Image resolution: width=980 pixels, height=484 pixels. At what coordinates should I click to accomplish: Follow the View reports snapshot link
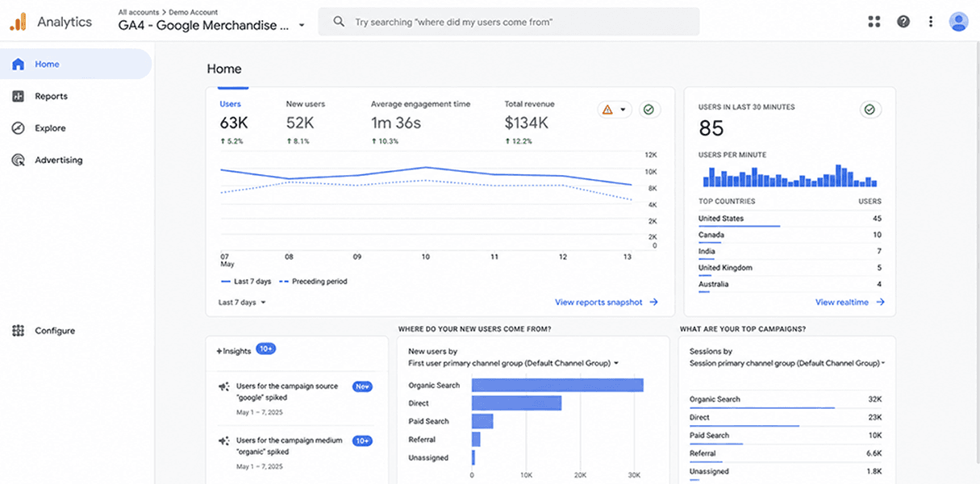pyautogui.click(x=607, y=302)
